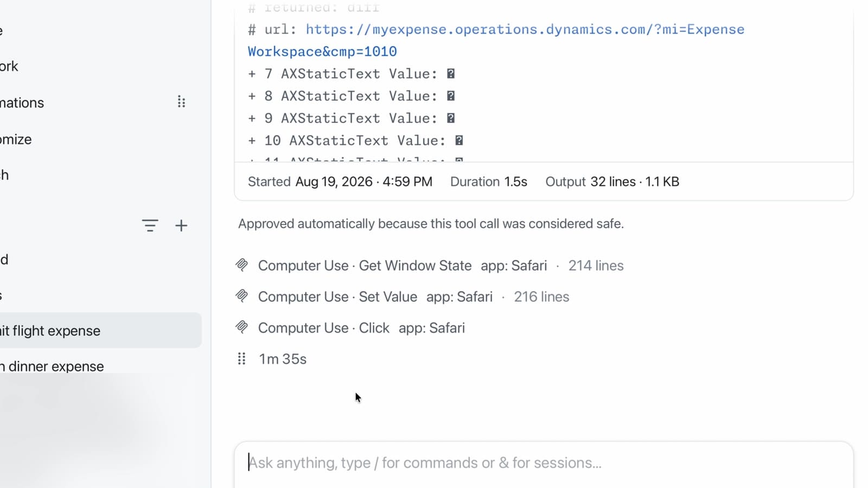868x488 pixels.
Task: Click the '214 lines' count text
Action: pos(596,266)
